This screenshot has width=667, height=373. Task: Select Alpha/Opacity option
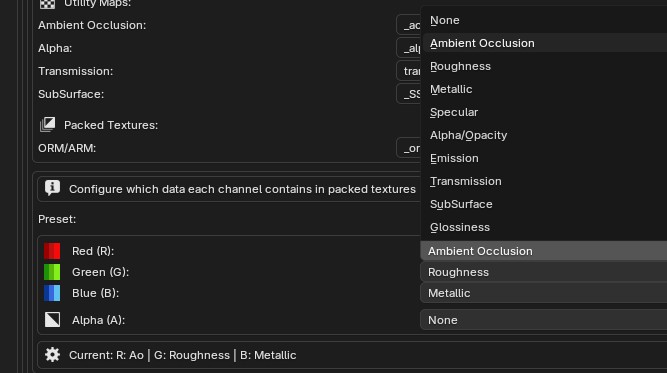(544, 135)
